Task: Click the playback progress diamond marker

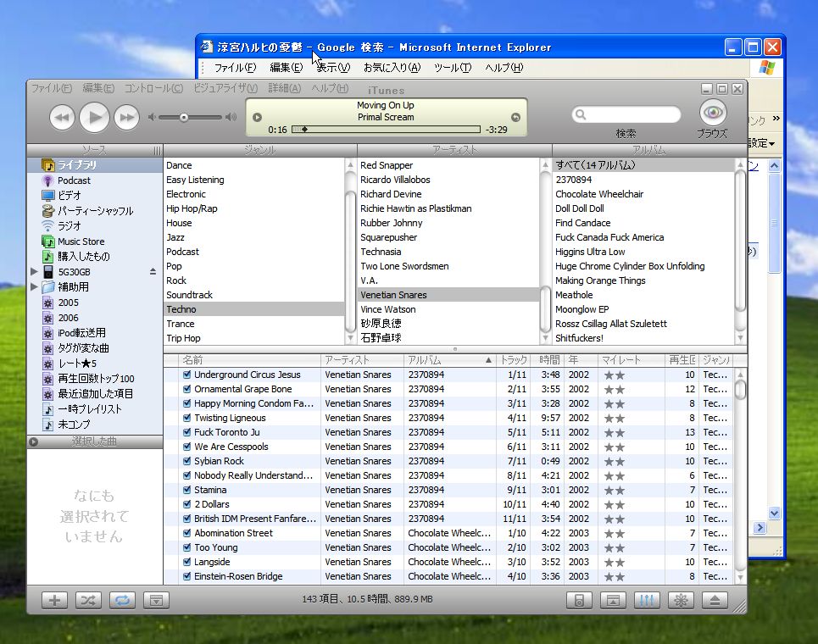Action: coord(304,130)
